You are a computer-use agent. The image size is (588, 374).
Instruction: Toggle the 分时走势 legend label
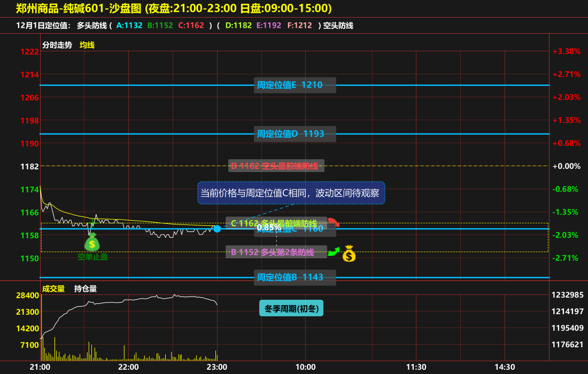tap(57, 45)
